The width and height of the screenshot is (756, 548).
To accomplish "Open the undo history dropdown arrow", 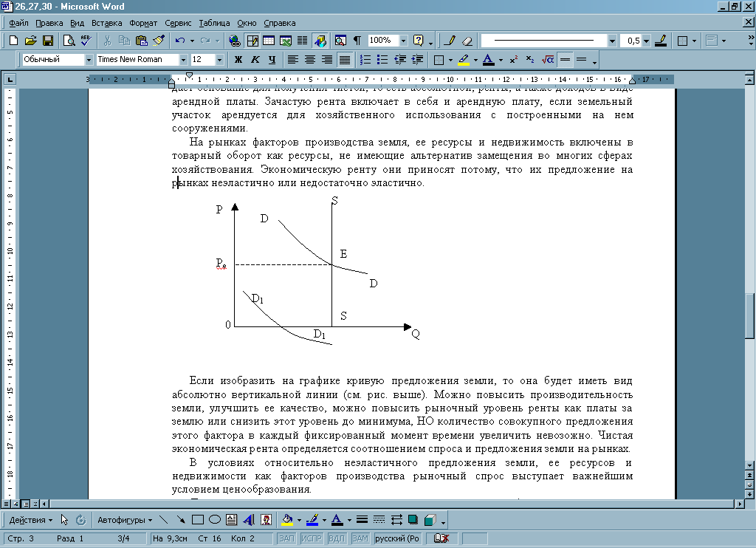I will tap(192, 41).
